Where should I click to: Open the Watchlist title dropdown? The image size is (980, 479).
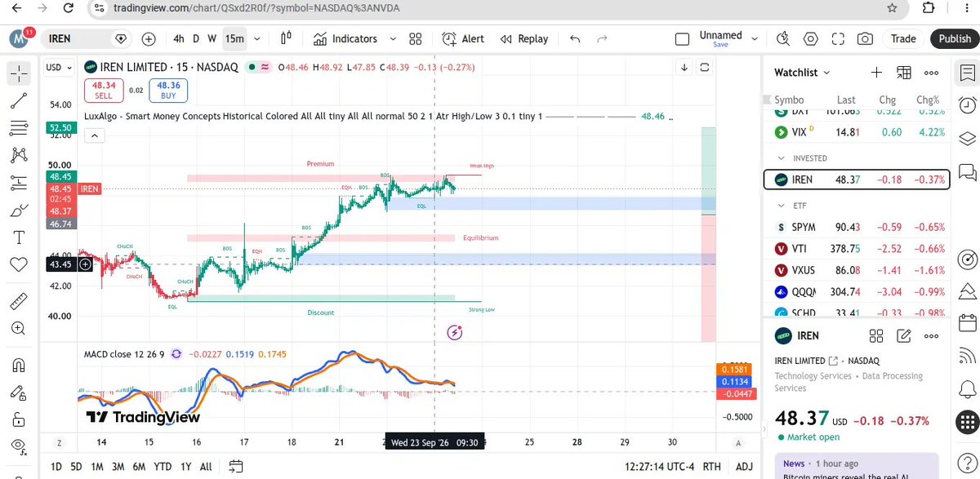pyautogui.click(x=802, y=73)
